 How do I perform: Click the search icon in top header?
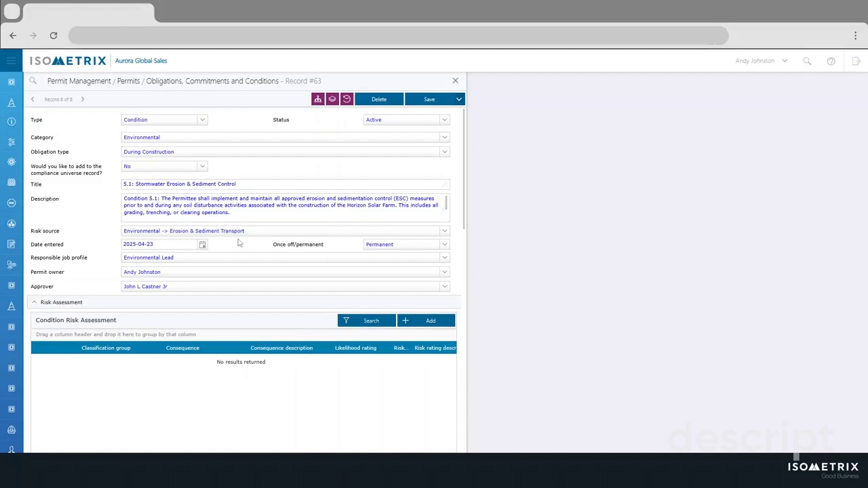point(807,61)
